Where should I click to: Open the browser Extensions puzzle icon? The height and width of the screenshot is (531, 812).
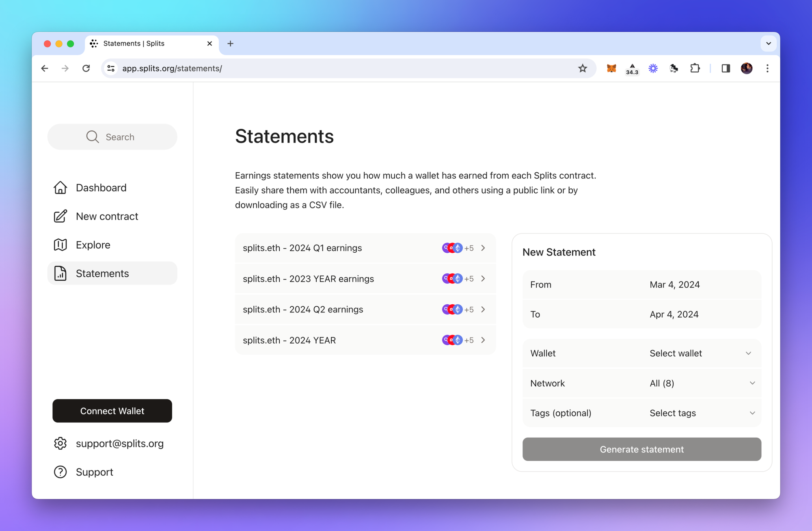695,68
